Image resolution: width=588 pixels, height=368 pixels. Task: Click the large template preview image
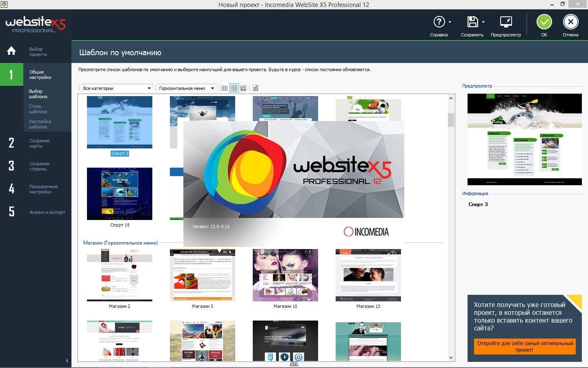pyautogui.click(x=525, y=139)
